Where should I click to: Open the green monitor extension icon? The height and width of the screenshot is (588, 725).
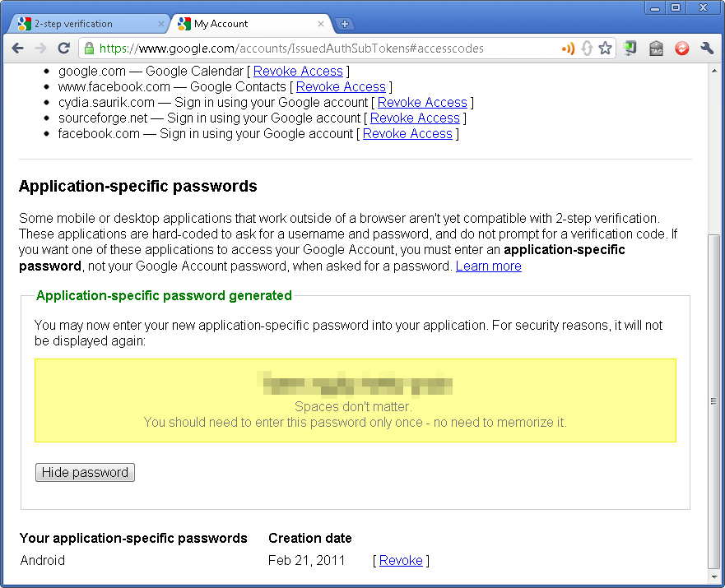(630, 48)
